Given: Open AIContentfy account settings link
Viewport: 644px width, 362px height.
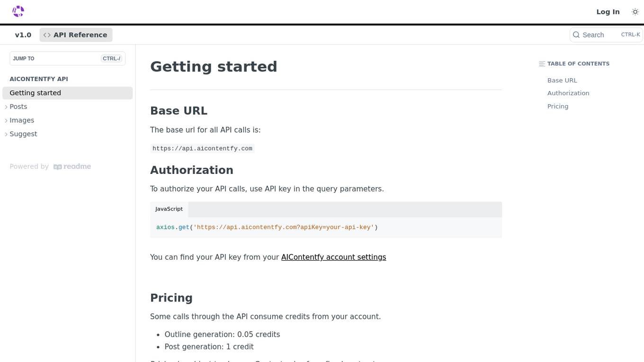Looking at the screenshot, I should coord(334,257).
